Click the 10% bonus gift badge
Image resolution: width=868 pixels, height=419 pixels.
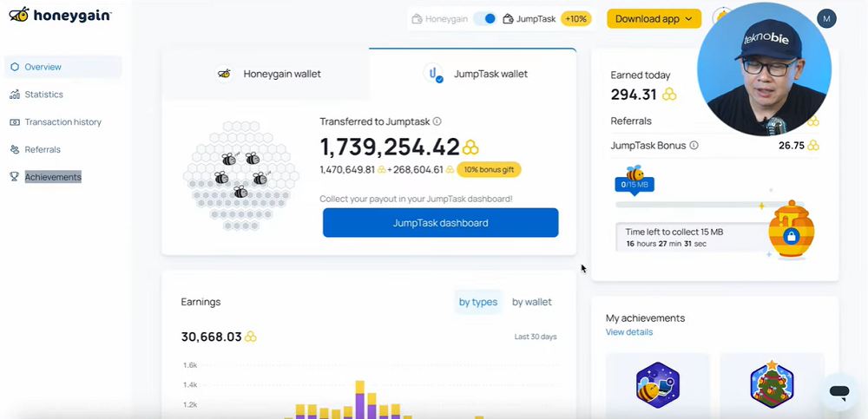click(489, 170)
